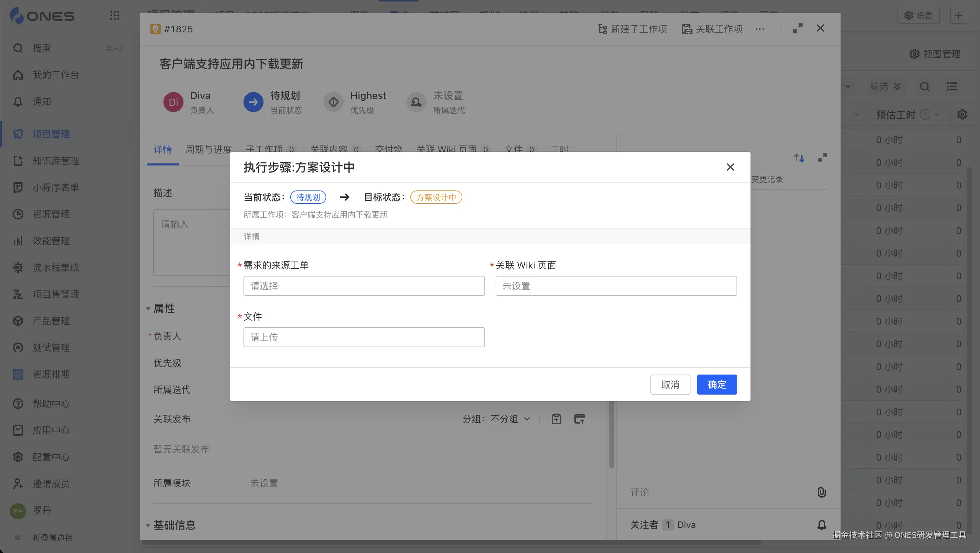Click the 确定 confirm button
The height and width of the screenshot is (553, 980).
coord(716,385)
